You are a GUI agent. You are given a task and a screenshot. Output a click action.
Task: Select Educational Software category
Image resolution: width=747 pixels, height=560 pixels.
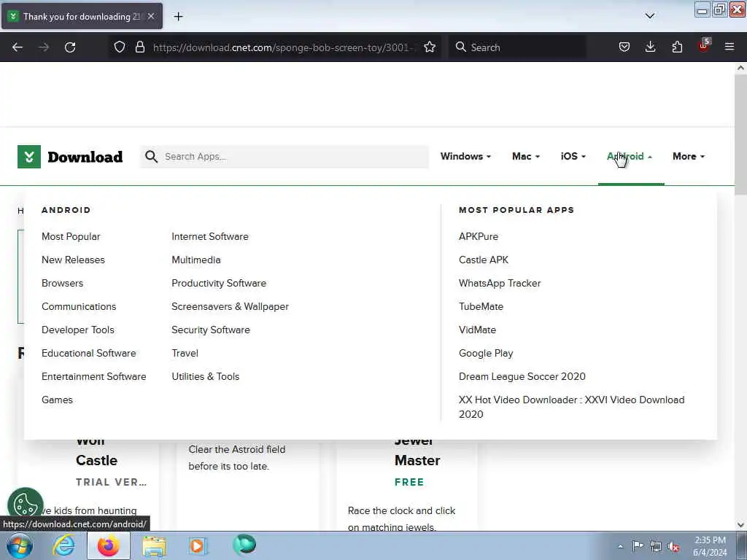pyautogui.click(x=88, y=354)
